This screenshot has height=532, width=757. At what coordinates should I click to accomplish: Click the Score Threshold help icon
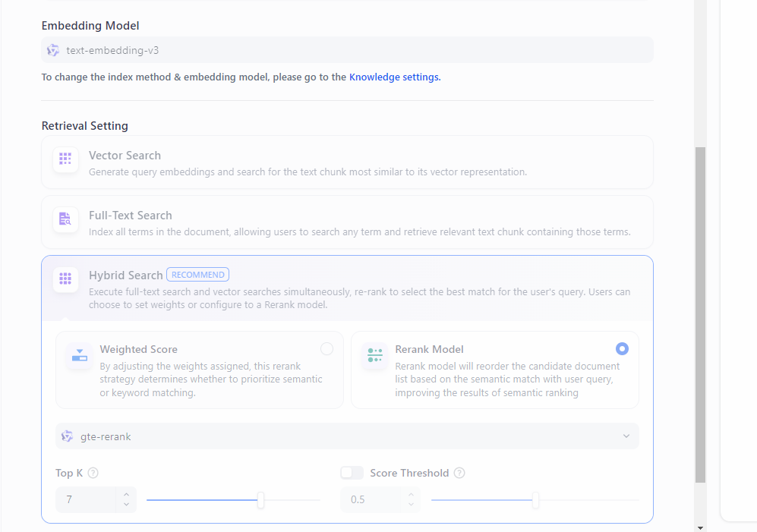pos(459,473)
